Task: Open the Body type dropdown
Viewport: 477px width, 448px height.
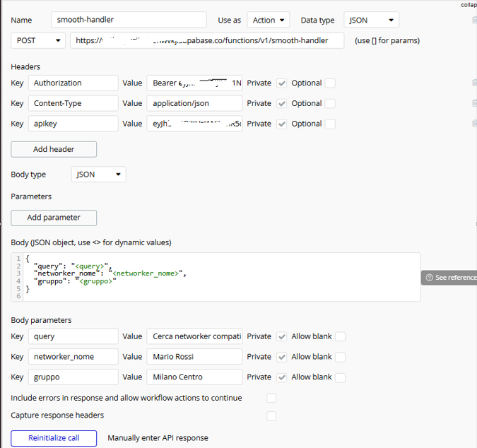Action: (98, 175)
